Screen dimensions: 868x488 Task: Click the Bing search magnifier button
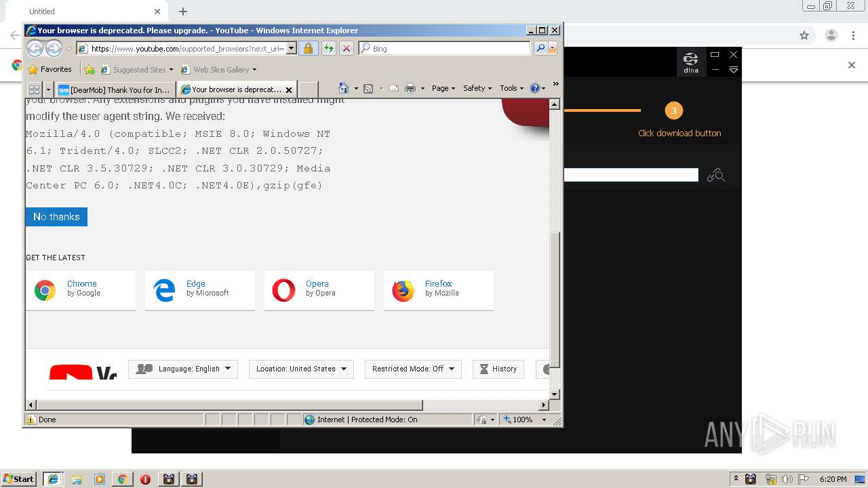tap(540, 48)
